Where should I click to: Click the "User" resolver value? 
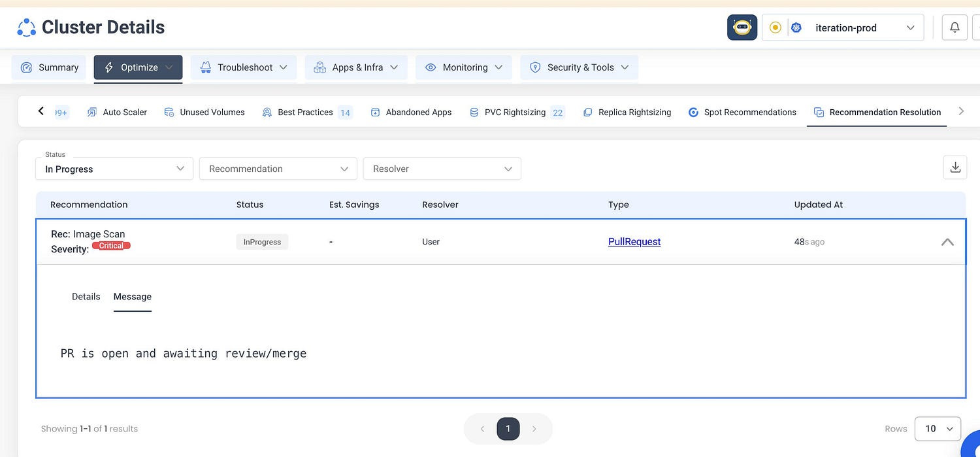coord(431,242)
